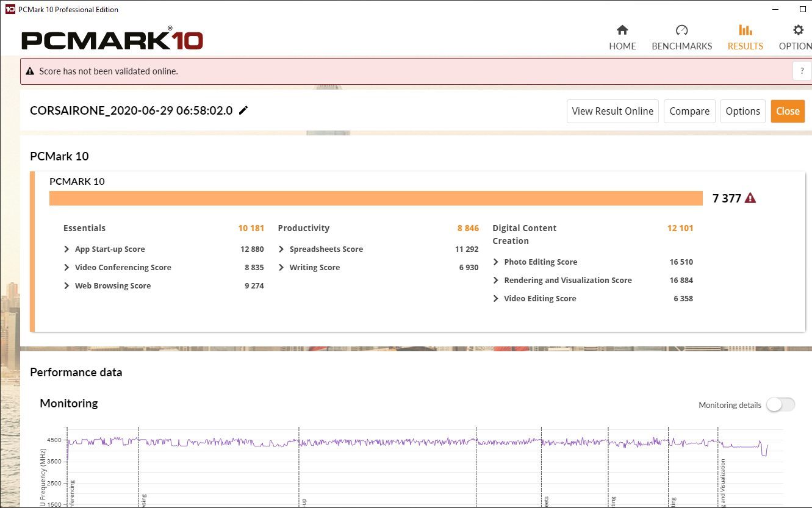Expand the Photo Editing Score row
The image size is (812, 508).
click(x=496, y=262)
